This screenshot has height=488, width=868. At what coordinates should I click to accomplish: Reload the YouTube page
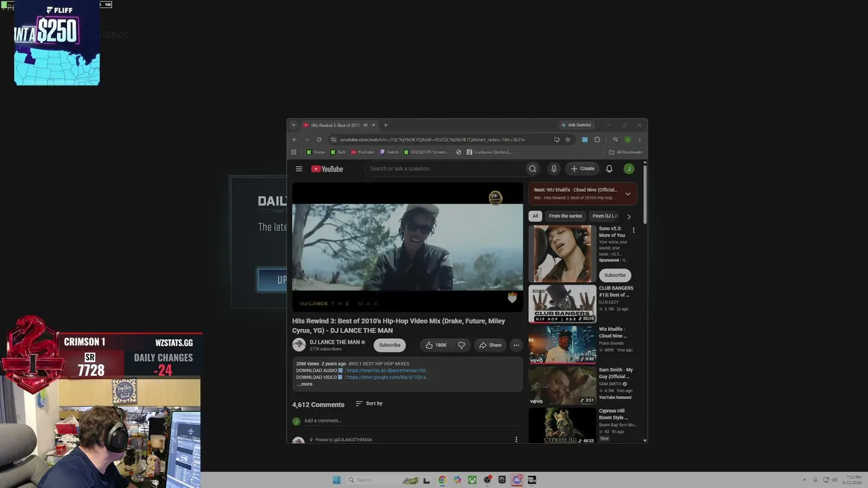(319, 140)
